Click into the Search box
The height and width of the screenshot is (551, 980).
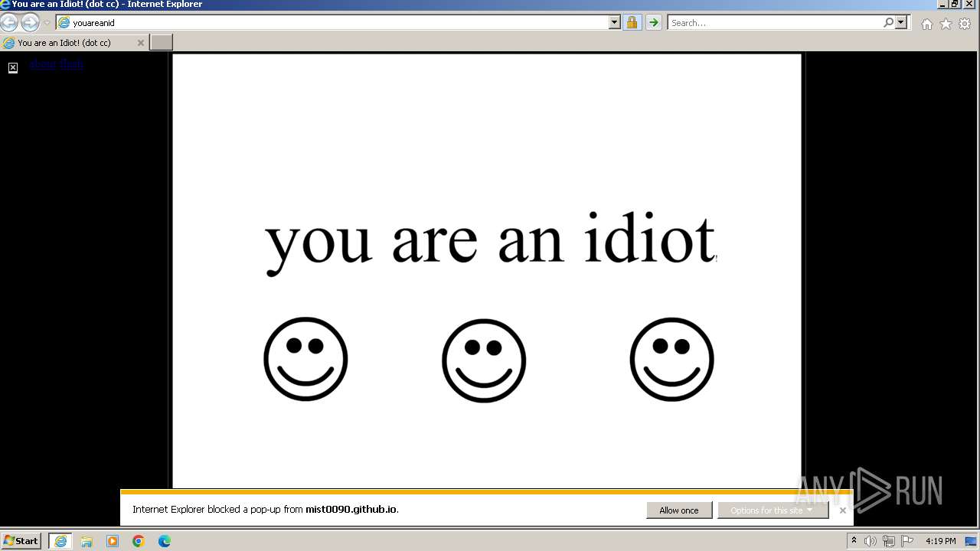pyautogui.click(x=775, y=23)
